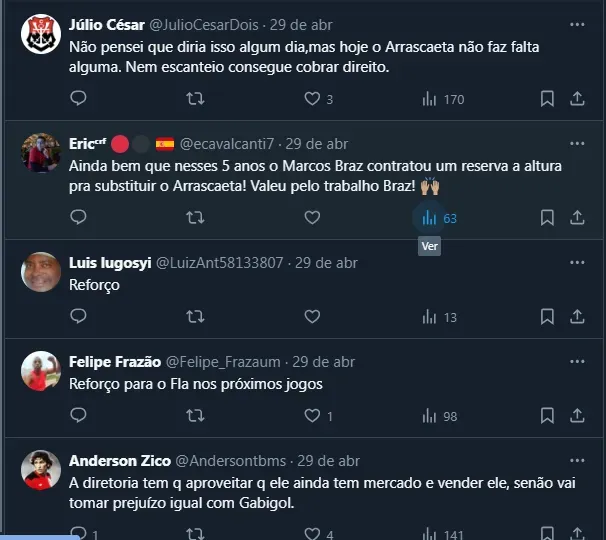Open more options on Luis lugosyi's tweet
Viewport: 606px width, 540px height.
click(577, 262)
